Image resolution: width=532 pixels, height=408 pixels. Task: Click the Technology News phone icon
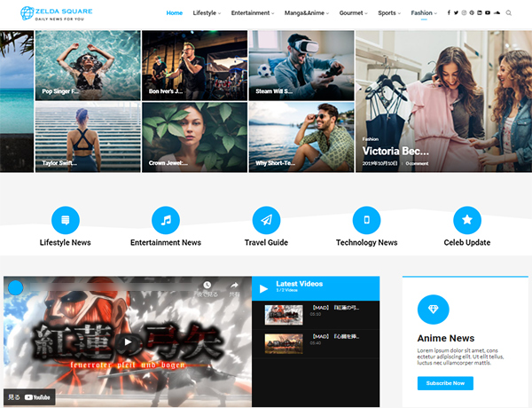point(366,219)
